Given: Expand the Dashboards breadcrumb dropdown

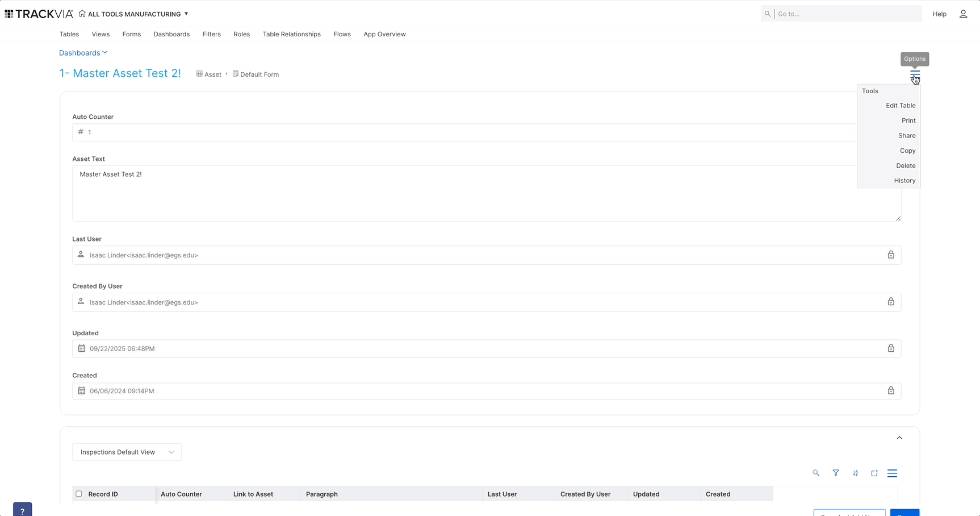Looking at the screenshot, I should tap(83, 53).
